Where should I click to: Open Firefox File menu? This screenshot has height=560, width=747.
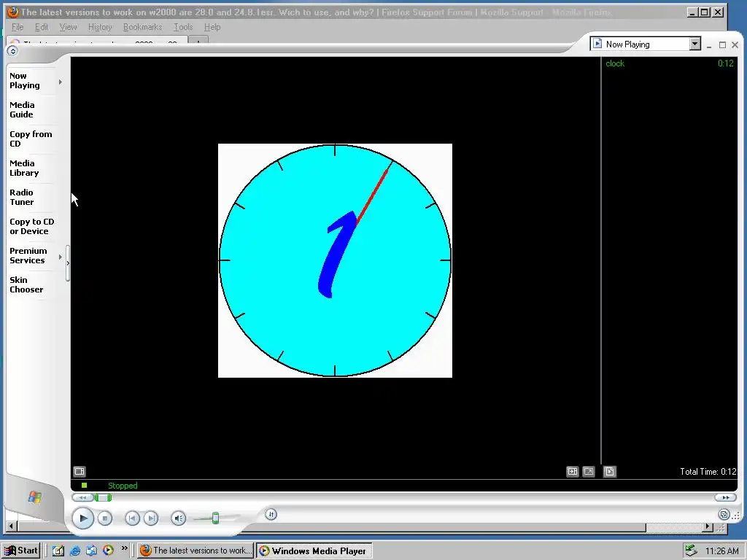(18, 27)
